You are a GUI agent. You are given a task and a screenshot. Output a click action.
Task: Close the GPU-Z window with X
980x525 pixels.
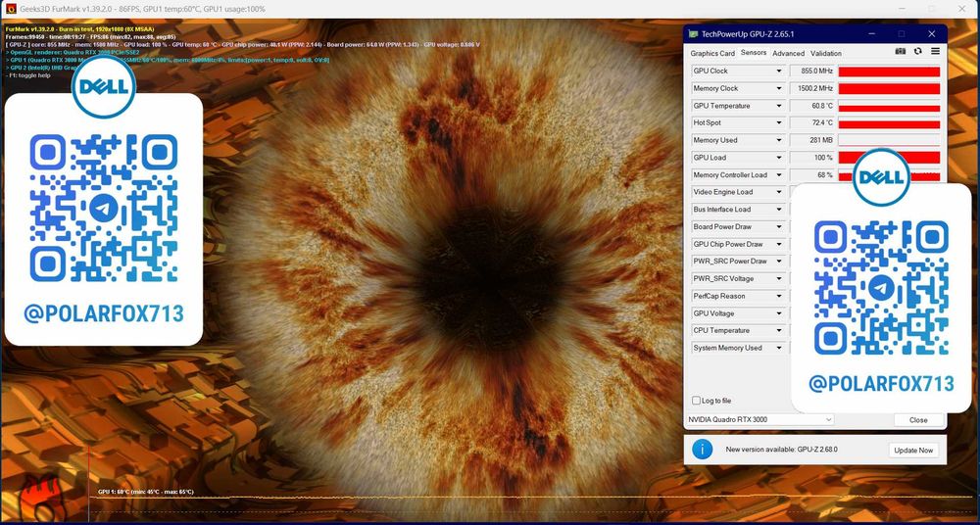click(931, 33)
